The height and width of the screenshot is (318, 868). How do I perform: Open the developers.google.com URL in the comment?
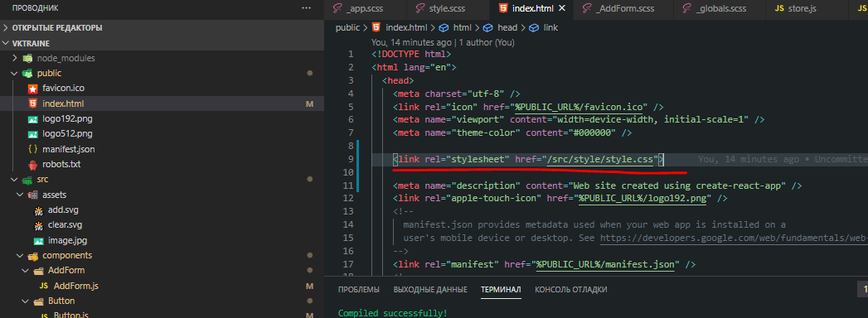tap(734, 238)
